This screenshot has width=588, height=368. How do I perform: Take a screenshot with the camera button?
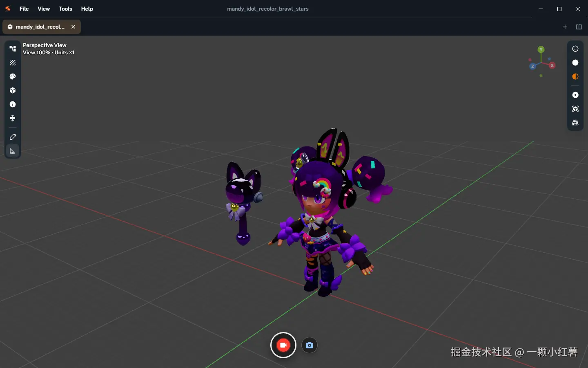(310, 345)
